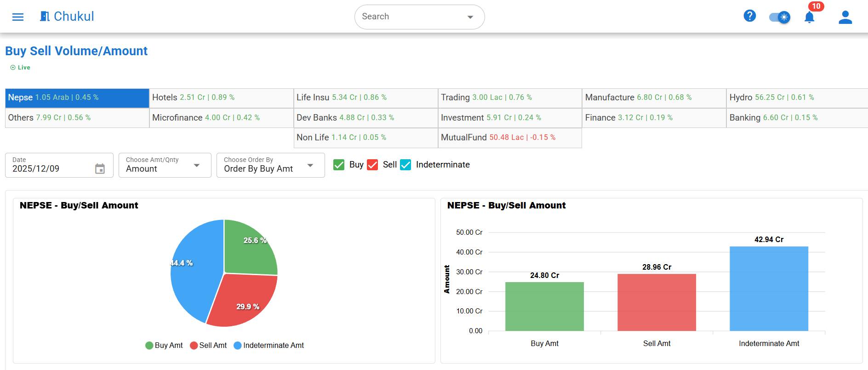Image resolution: width=868 pixels, height=370 pixels.
Task: Open the date picker calendar icon
Action: [100, 168]
